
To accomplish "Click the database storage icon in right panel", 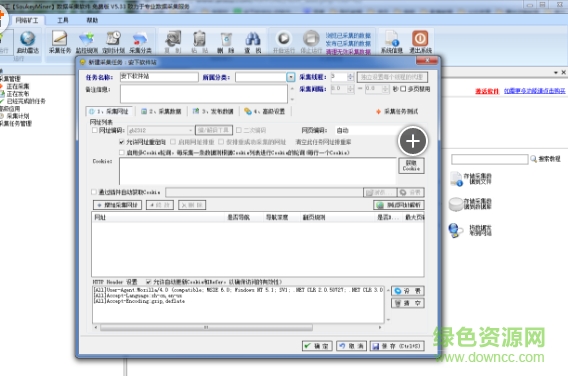I will point(456,204).
